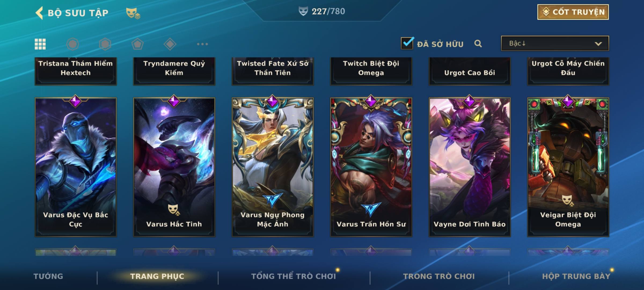This screenshot has width=644, height=290.
Task: Filter skins by the pentagon rarity icon
Action: point(137,44)
